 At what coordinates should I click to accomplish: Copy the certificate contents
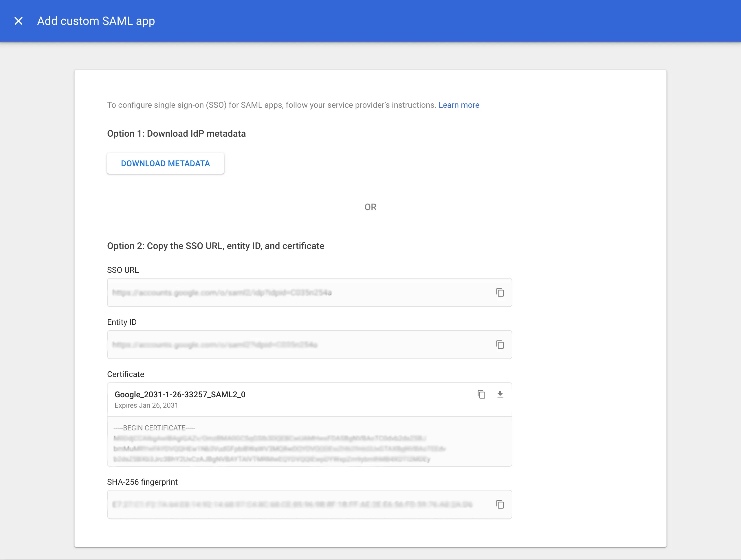point(481,395)
